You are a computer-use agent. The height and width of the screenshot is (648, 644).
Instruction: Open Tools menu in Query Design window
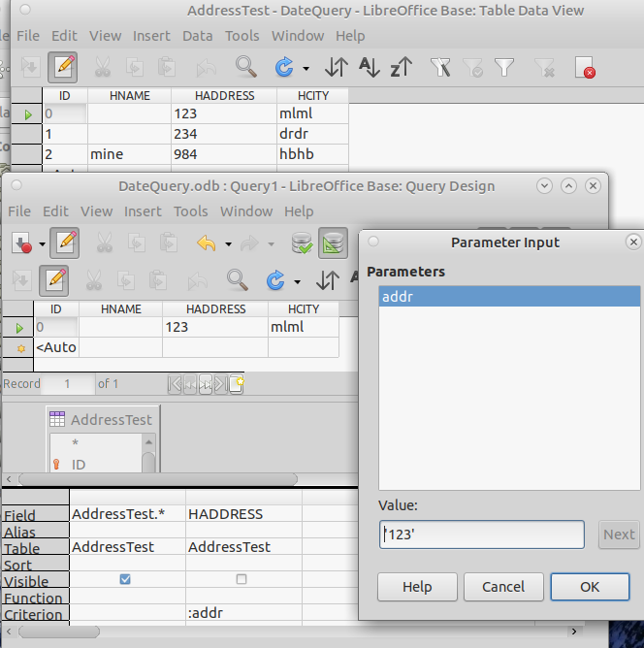pyautogui.click(x=190, y=211)
